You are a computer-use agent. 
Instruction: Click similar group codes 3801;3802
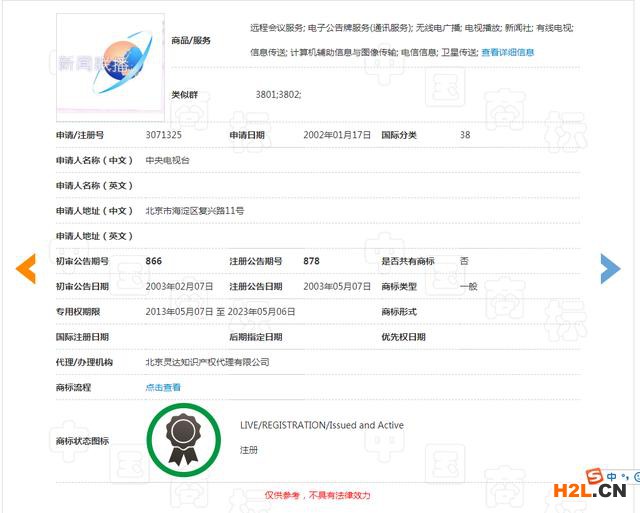click(278, 94)
